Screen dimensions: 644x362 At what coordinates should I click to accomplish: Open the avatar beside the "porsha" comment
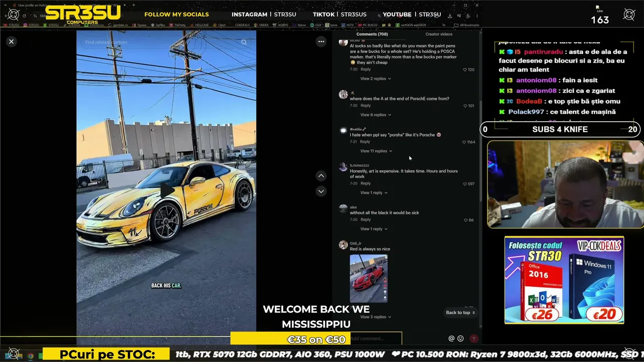[x=343, y=131]
